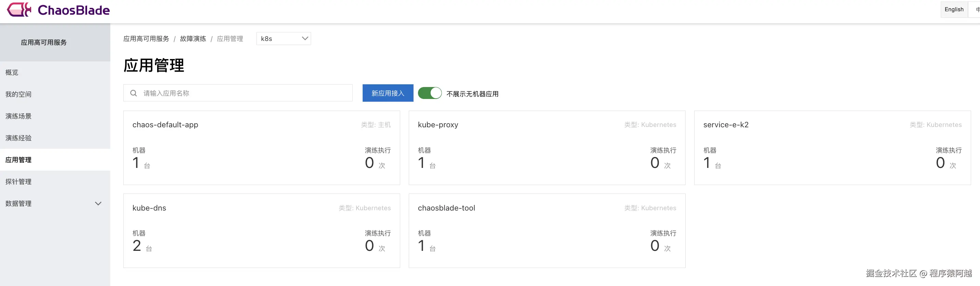Open 概览 in the sidebar
Viewport: 980px width, 286px height.
12,72
